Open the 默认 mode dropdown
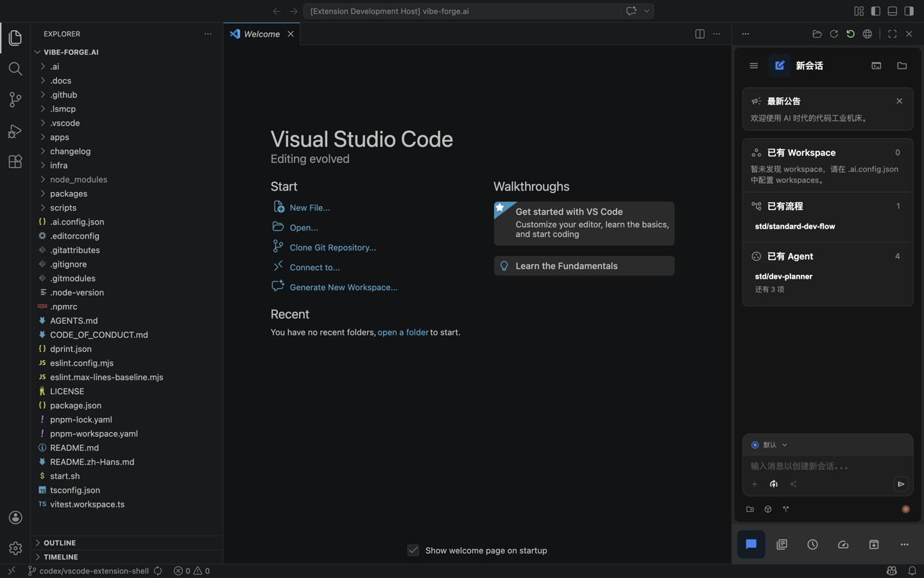 [x=769, y=445]
